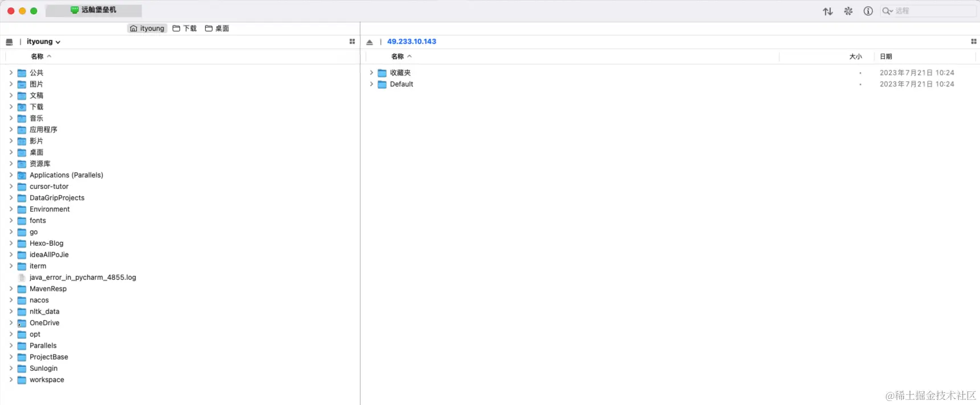Click the eject icon beside 49.233.10.143
This screenshot has height=405, width=980.
point(370,42)
